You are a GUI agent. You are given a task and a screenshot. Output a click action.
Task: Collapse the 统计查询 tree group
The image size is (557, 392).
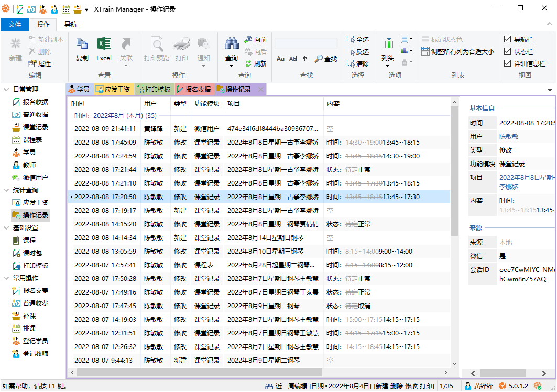(x=6, y=190)
